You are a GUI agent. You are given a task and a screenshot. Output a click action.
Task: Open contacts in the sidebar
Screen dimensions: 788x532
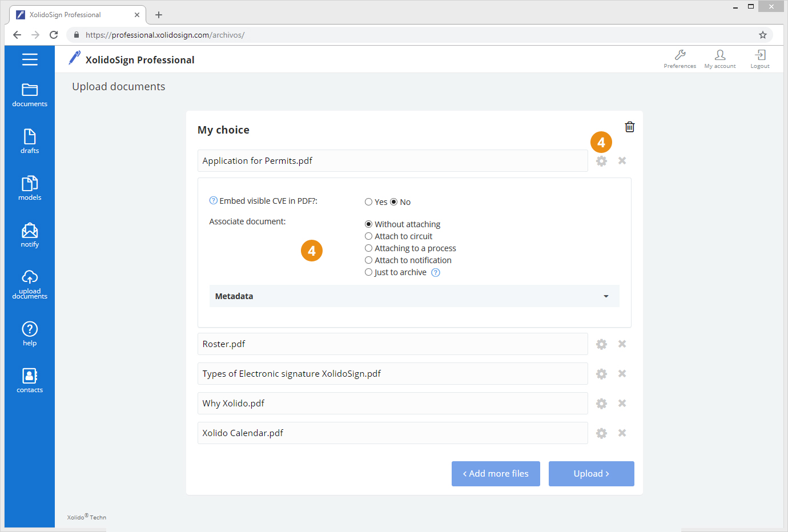point(30,381)
